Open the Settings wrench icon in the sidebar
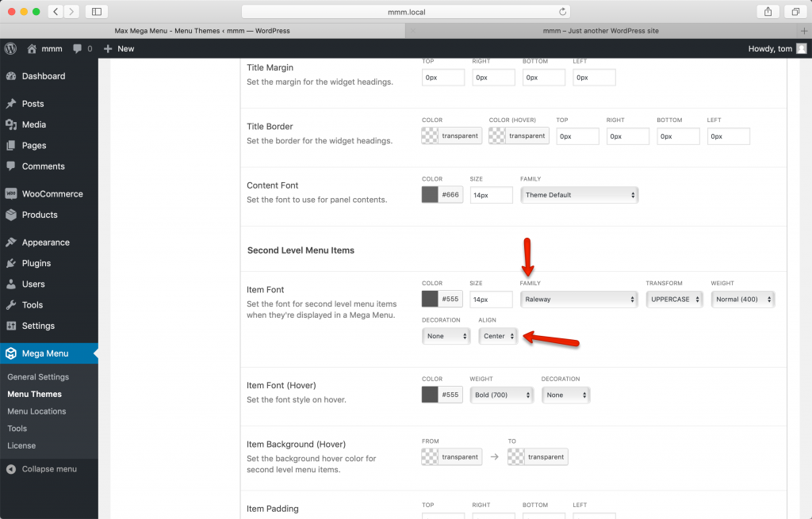This screenshot has width=812, height=519. (13, 326)
